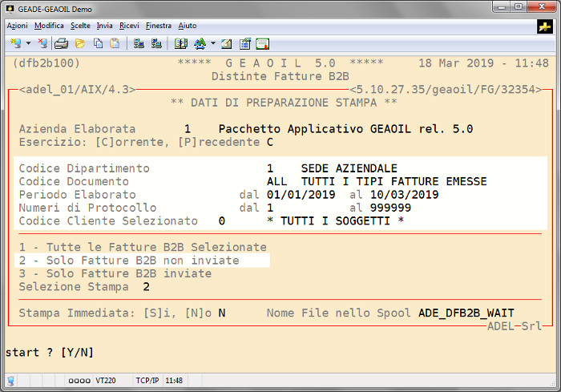Viewport: 561px width, 392px height.
Task: Click the address book icon in toolbar
Action: tap(181, 43)
